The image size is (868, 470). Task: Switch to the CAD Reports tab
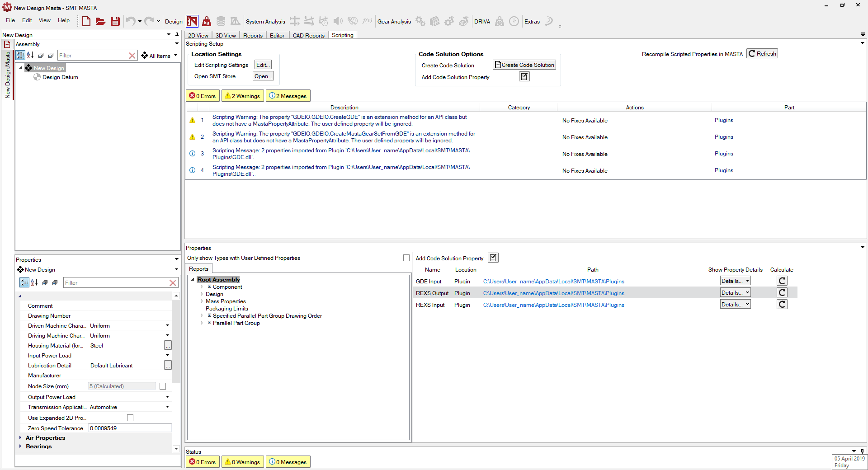308,35
